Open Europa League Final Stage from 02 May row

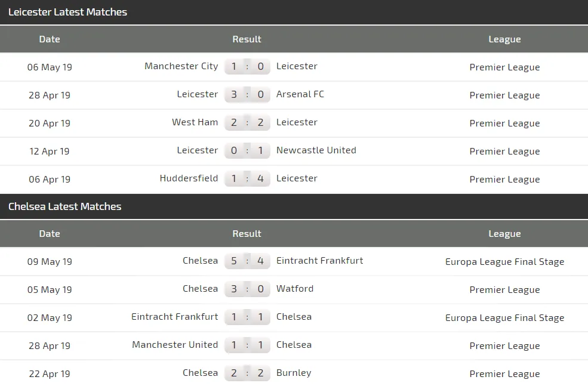click(504, 317)
